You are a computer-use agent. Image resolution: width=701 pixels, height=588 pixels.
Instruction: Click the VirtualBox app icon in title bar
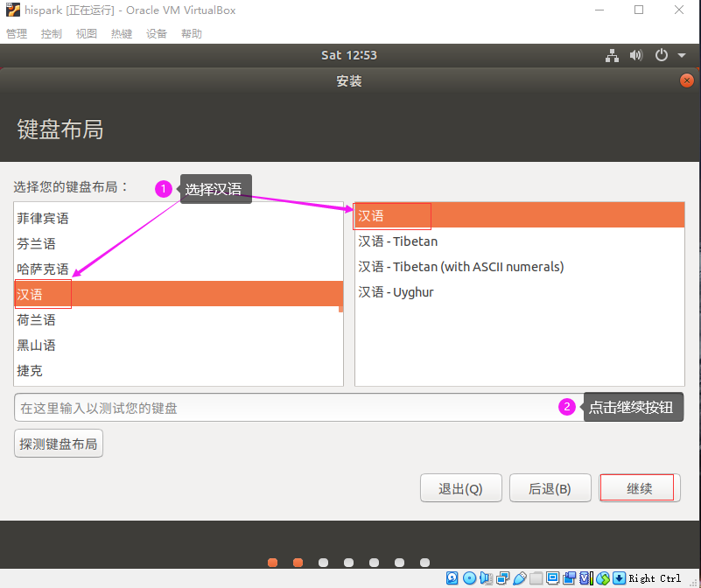pos(13,10)
